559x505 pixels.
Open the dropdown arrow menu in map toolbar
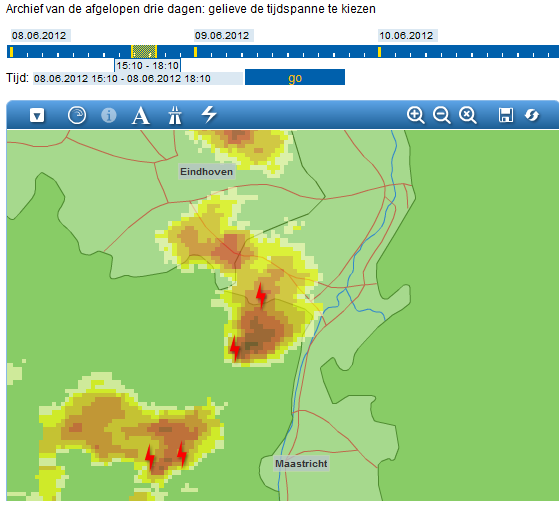click(37, 115)
